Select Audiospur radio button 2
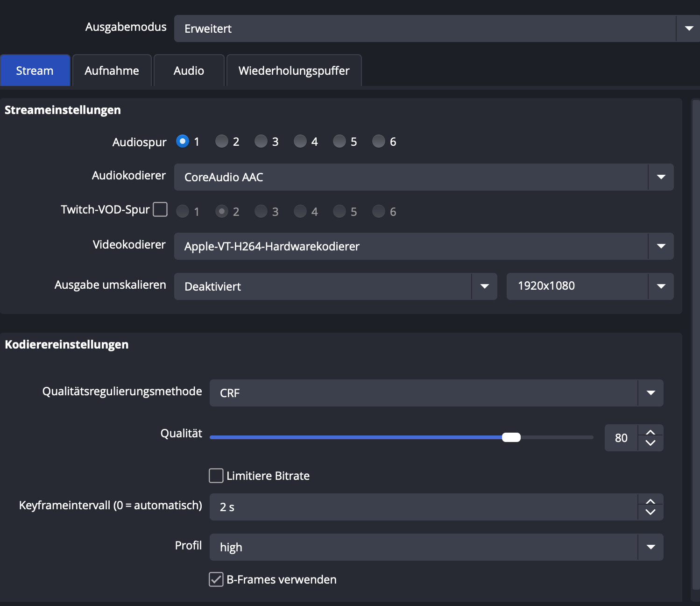Image resolution: width=700 pixels, height=606 pixels. tap(222, 141)
